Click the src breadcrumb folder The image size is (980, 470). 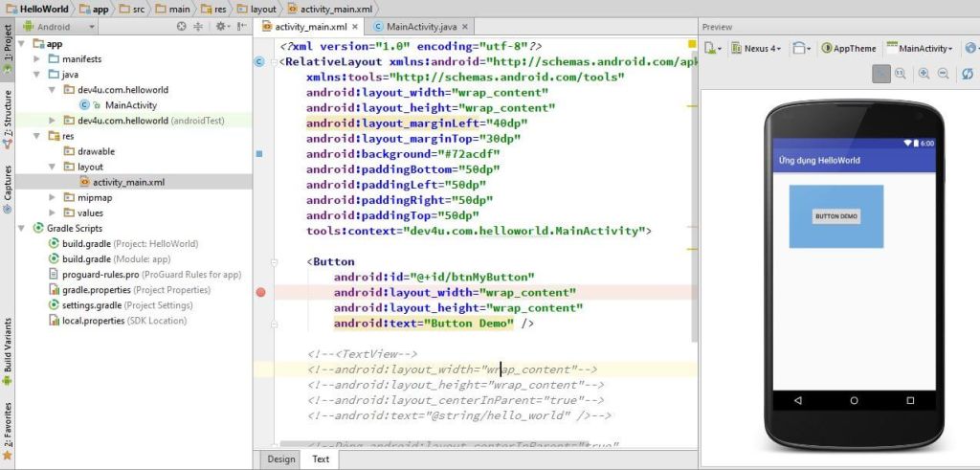[x=131, y=9]
